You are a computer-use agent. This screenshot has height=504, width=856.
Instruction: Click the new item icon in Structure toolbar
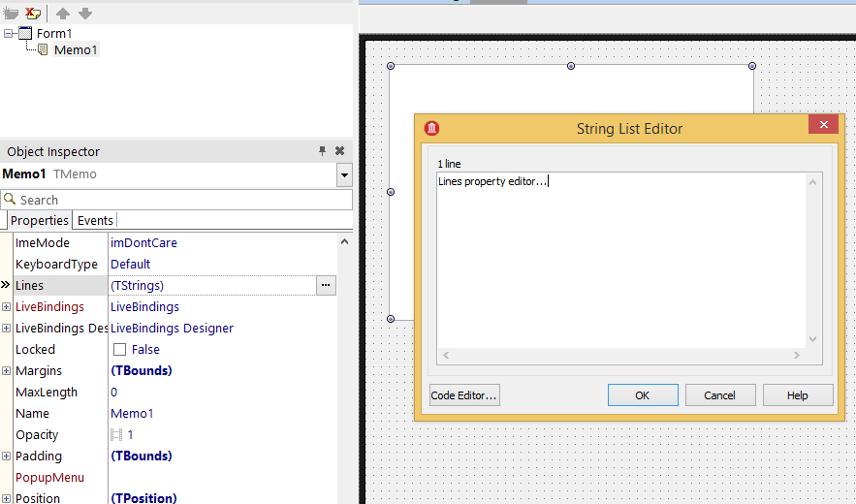pyautogui.click(x=11, y=14)
